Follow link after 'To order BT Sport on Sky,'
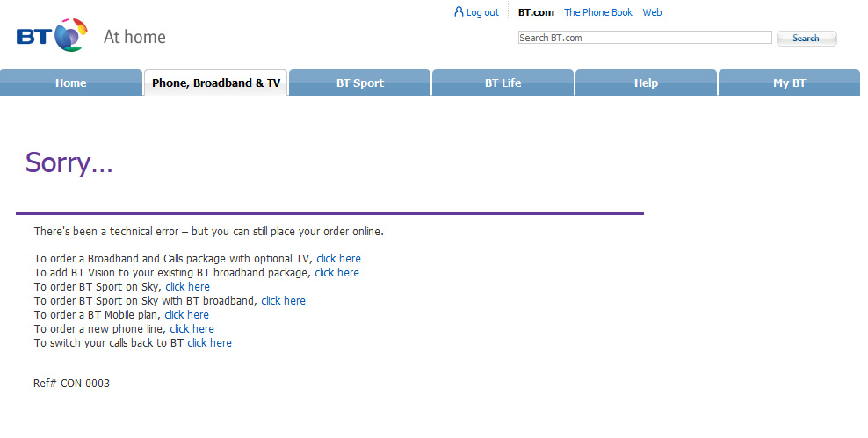This screenshot has height=438, width=868. (188, 286)
